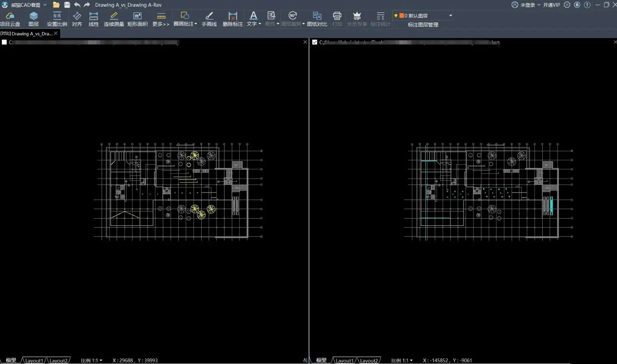Click the orange layer color swatch
Image resolution: width=617 pixels, height=364 pixels.
[402, 16]
